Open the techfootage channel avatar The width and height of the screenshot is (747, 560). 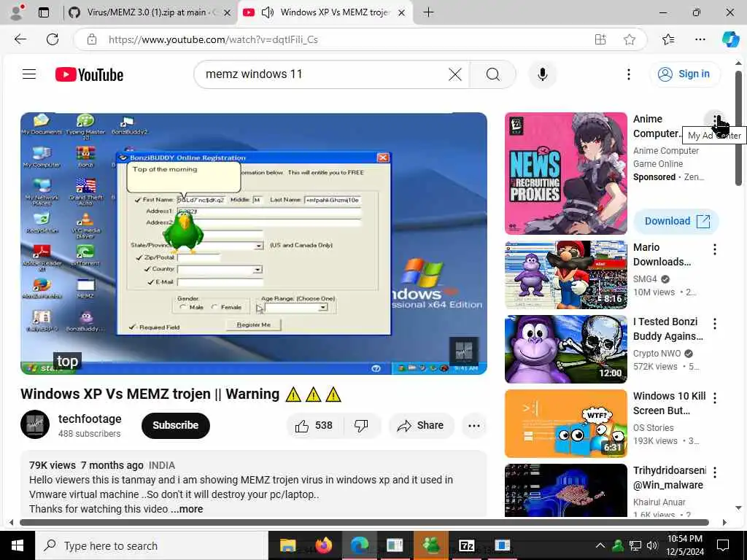point(35,424)
